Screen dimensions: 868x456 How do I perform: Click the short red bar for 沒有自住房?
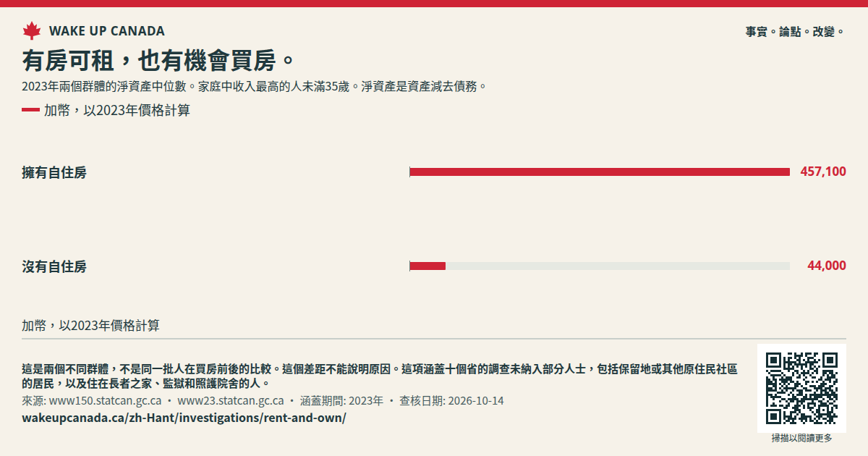(427, 266)
